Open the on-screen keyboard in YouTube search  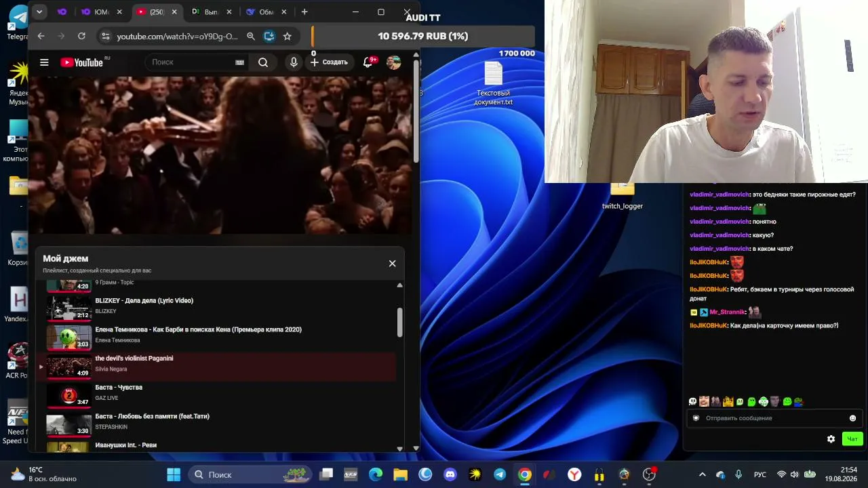point(239,62)
